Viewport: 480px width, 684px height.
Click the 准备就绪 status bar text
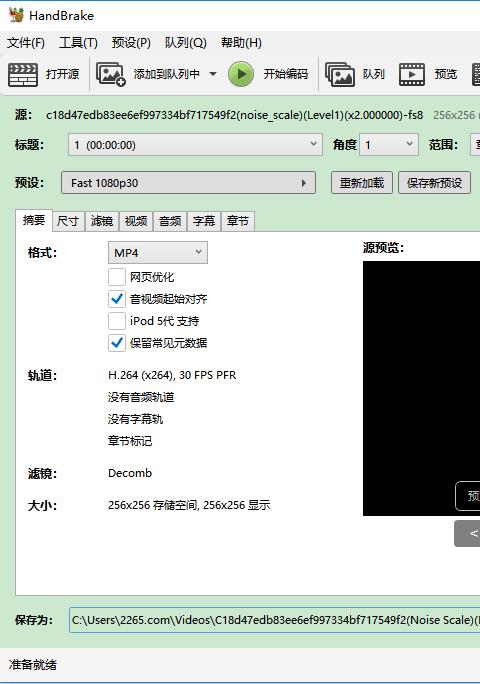[33, 665]
